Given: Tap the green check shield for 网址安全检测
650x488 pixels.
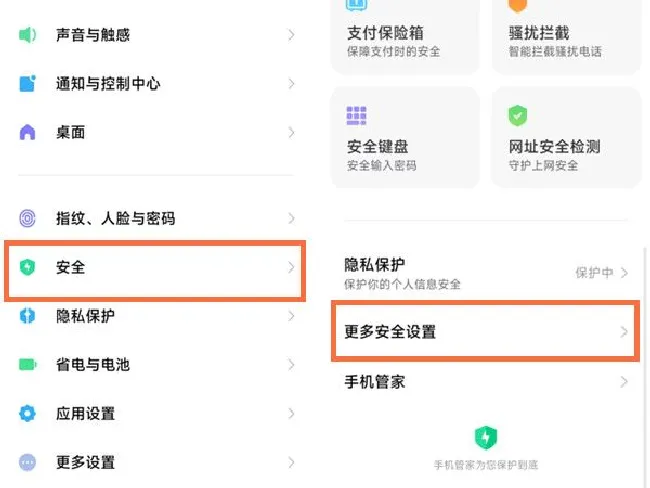Looking at the screenshot, I should [x=518, y=116].
